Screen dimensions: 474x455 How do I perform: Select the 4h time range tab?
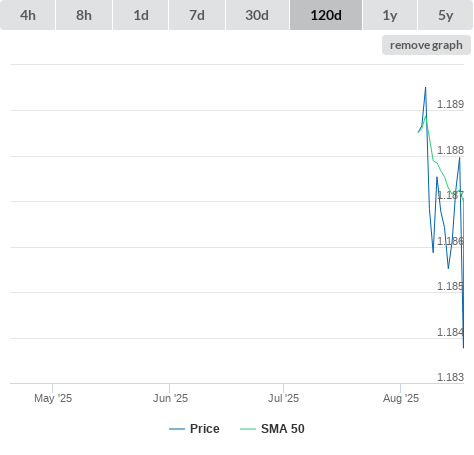point(28,15)
